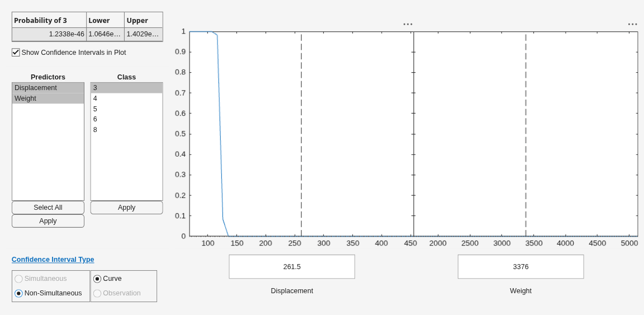The height and width of the screenshot is (315, 644).
Task: Select class 6 in the Class list
Action: tap(126, 119)
